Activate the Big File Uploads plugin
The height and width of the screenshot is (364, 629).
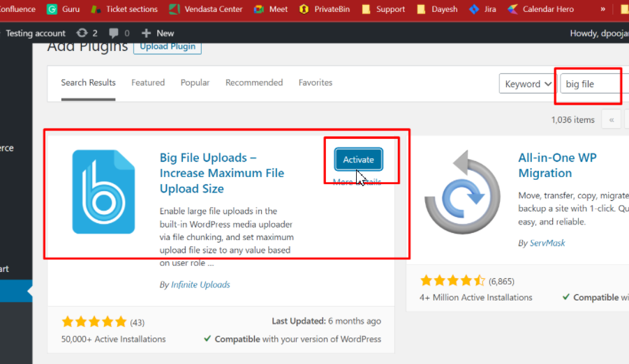pos(358,160)
